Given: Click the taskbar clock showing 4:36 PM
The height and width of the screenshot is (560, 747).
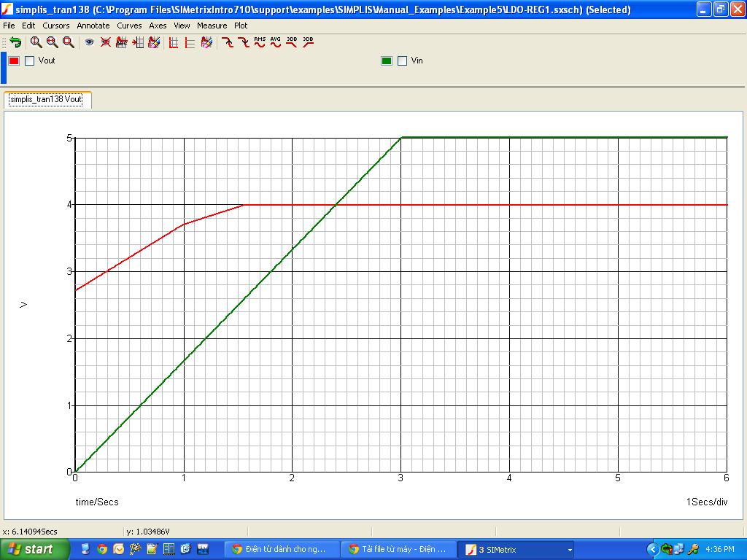Looking at the screenshot, I should (x=719, y=549).
